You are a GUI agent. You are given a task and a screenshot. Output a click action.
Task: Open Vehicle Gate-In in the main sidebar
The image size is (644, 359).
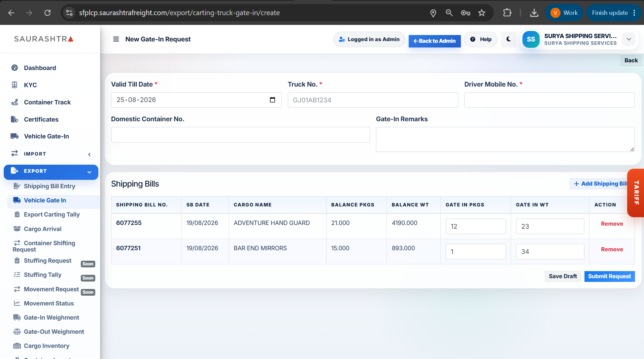(46, 136)
